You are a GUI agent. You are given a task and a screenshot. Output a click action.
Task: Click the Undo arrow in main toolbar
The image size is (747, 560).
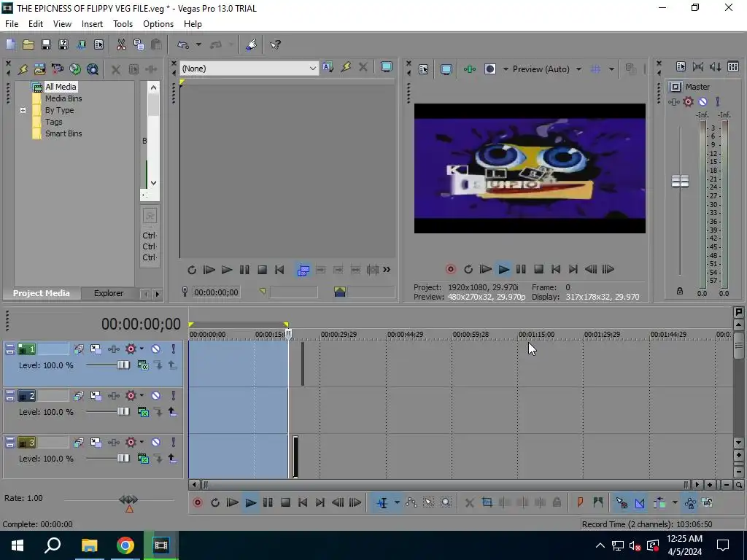tap(183, 44)
